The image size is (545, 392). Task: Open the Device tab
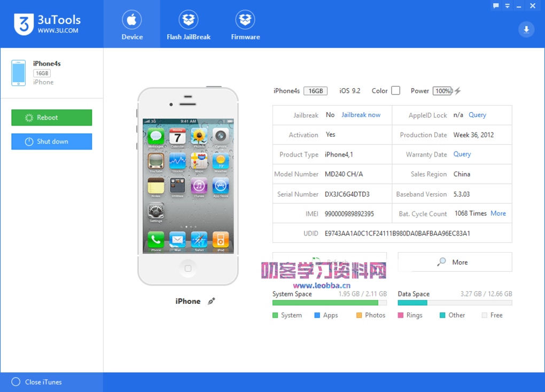coord(132,24)
